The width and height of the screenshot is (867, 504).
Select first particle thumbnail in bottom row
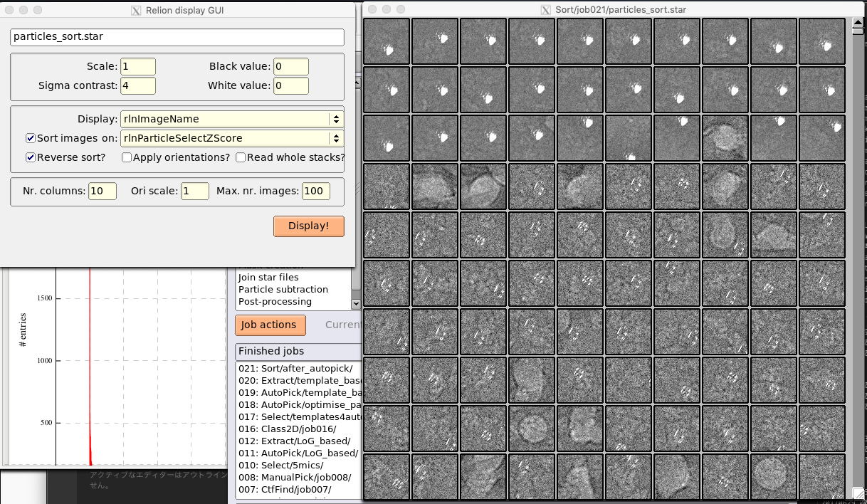387,476
